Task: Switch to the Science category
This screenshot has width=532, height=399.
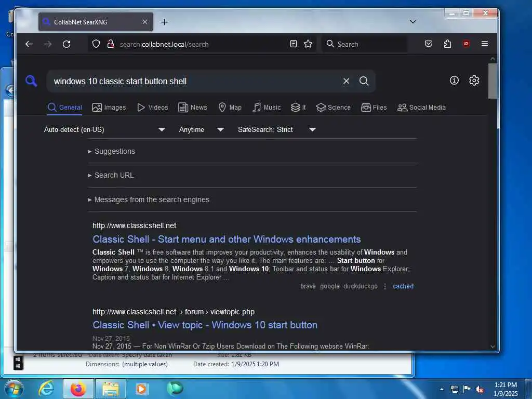Action: (x=333, y=108)
